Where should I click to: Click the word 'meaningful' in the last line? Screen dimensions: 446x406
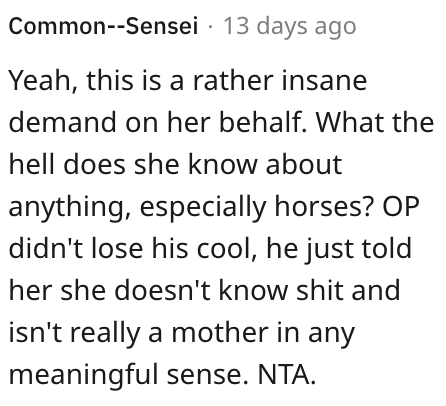click(x=83, y=375)
